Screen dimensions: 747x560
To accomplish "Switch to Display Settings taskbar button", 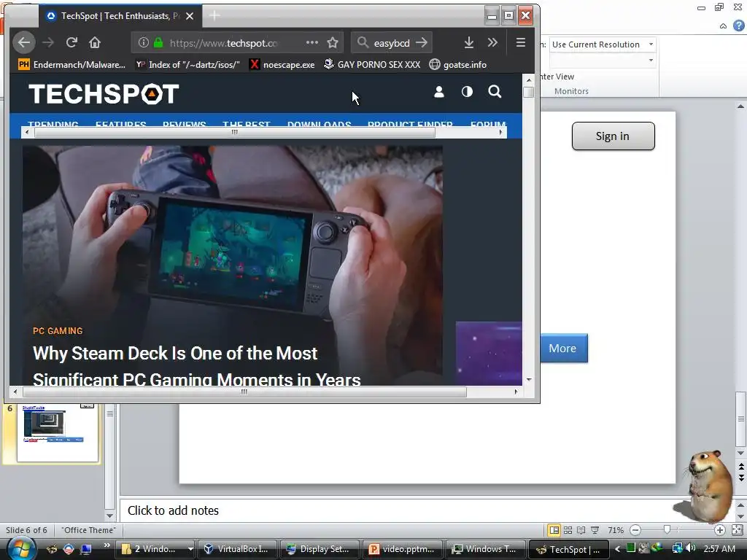I will click(x=320, y=549).
